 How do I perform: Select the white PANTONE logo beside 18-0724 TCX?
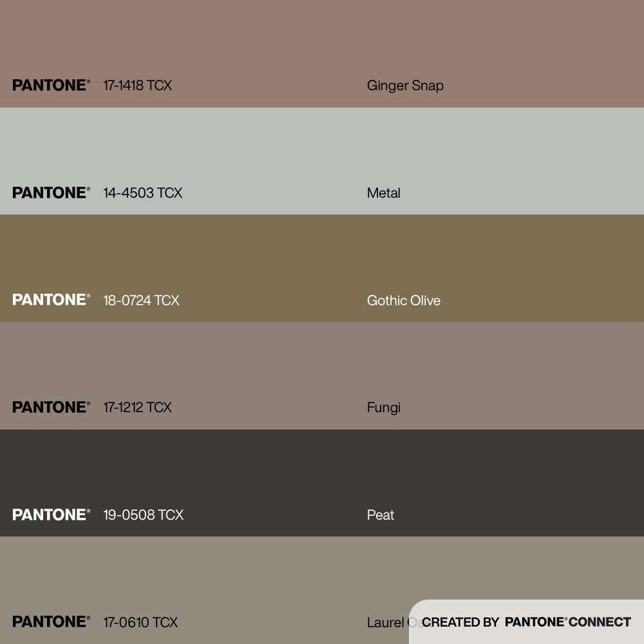tap(51, 300)
